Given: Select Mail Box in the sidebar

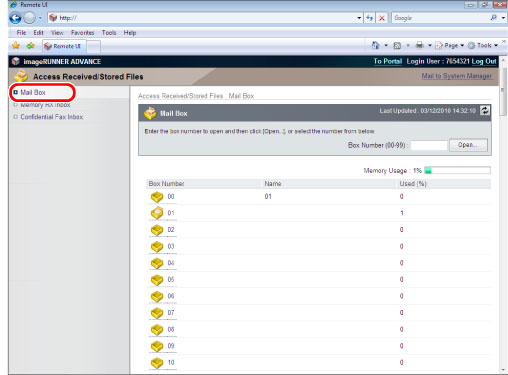Looking at the screenshot, I should click(33, 92).
